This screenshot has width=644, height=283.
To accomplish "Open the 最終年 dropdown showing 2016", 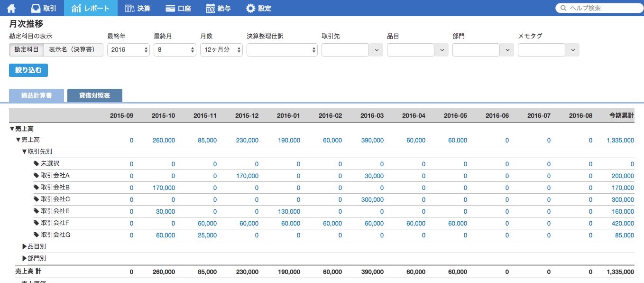I will tap(129, 50).
